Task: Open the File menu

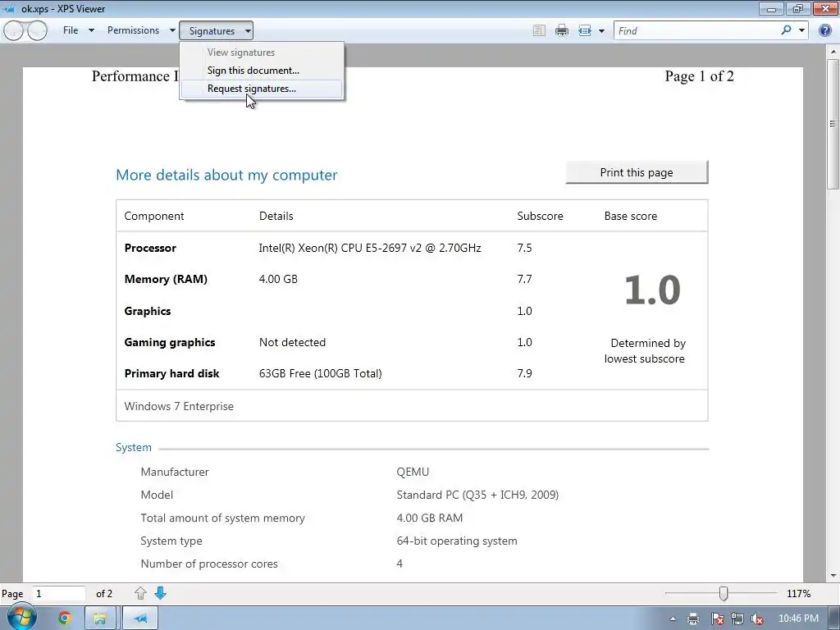Action: [71, 30]
